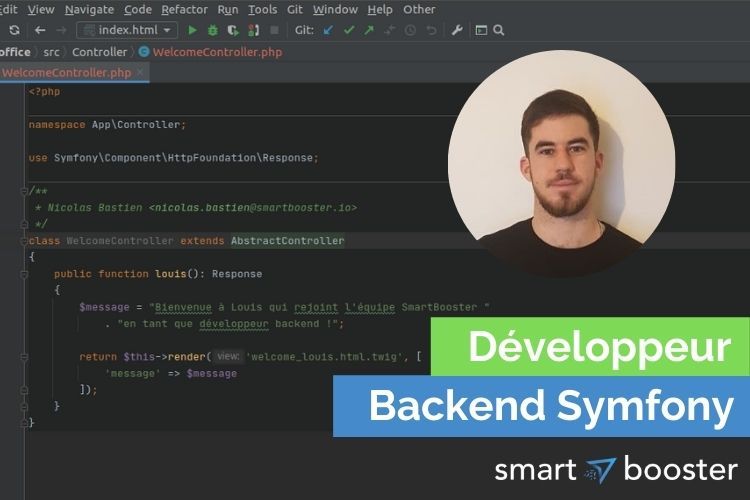750x500 pixels.
Task: Open the Navigate menu
Action: click(x=89, y=10)
